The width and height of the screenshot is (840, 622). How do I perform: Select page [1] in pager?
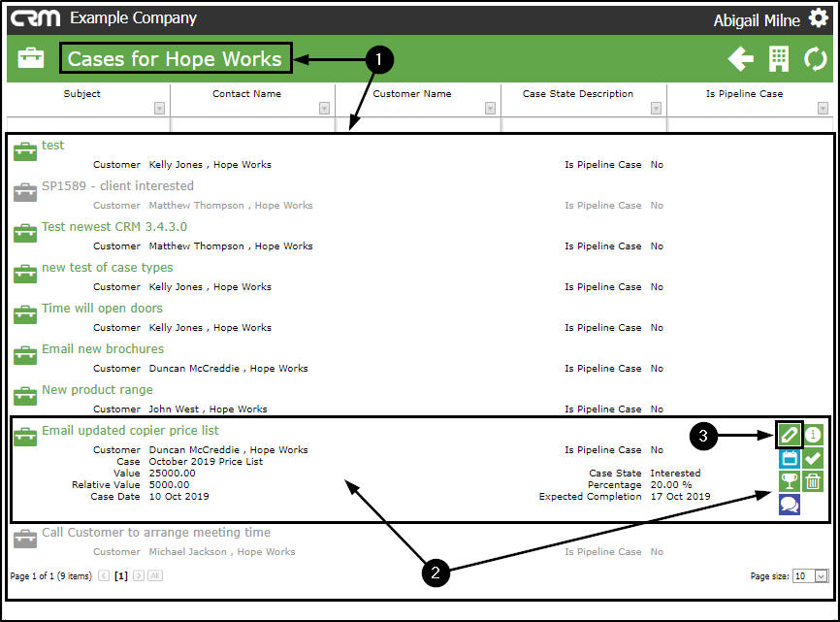click(121, 576)
